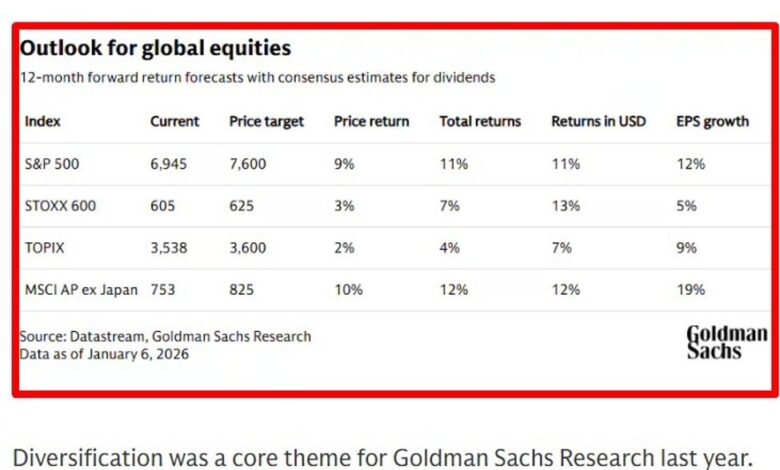Click the S&P 500 price target 7,600

[248, 163]
